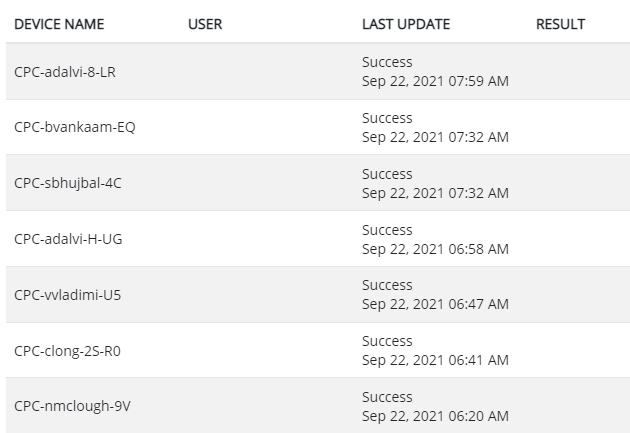Open device CPC-adalvi-8-LR
This screenshot has width=630, height=433.
point(65,72)
